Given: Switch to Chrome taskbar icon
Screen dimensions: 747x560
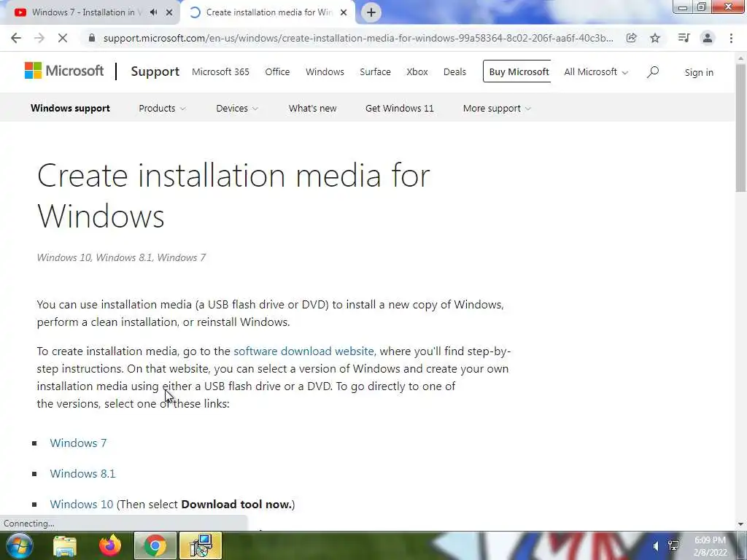Looking at the screenshot, I should [x=155, y=545].
